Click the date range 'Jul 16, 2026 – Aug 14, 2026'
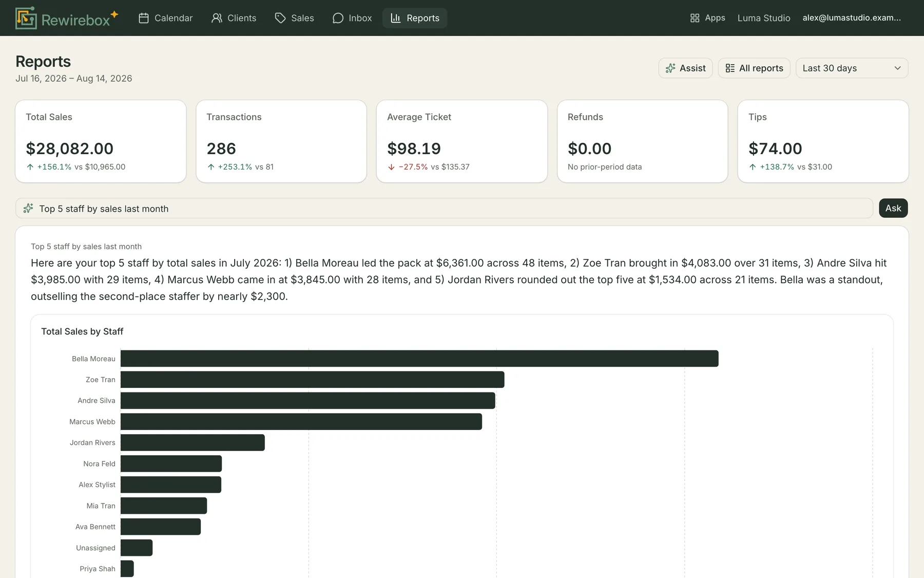 [74, 79]
